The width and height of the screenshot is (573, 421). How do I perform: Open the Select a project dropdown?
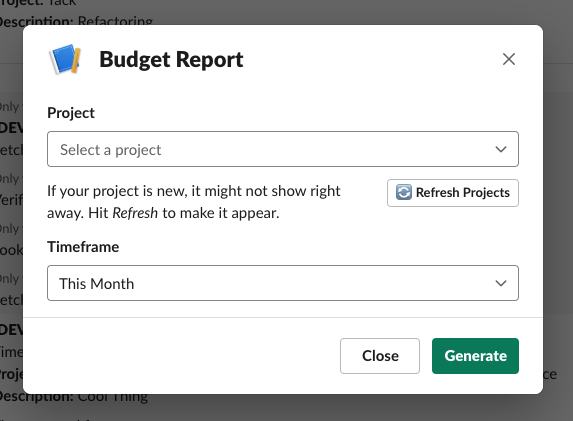pos(283,149)
